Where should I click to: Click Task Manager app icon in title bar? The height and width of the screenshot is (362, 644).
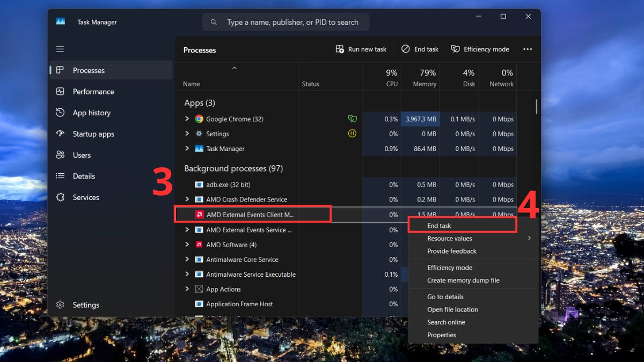coord(61,22)
